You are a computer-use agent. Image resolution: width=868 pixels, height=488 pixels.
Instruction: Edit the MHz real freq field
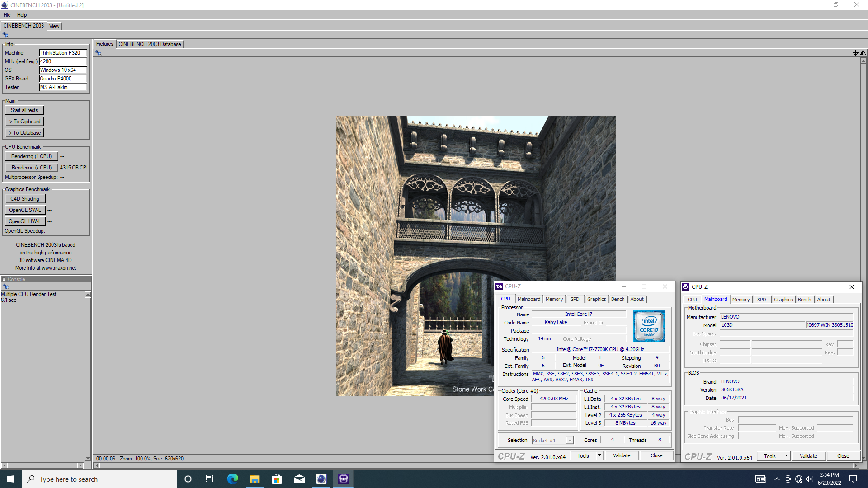[x=63, y=61]
